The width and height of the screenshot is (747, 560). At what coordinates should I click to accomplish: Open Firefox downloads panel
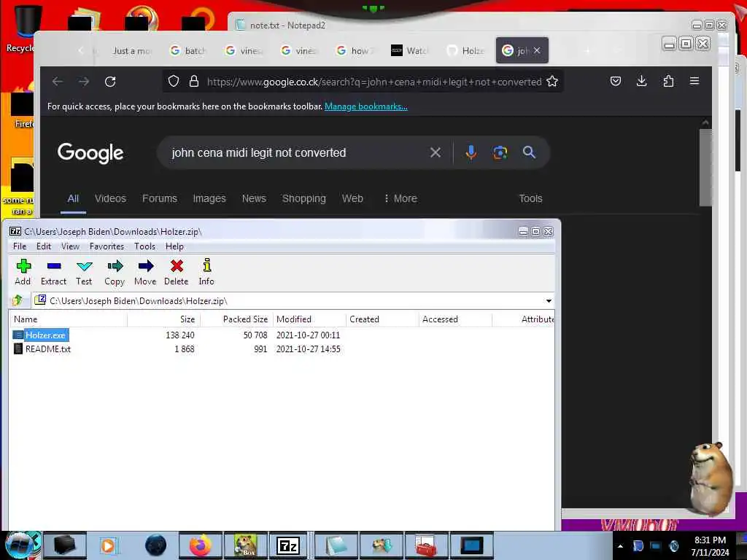[x=642, y=82]
